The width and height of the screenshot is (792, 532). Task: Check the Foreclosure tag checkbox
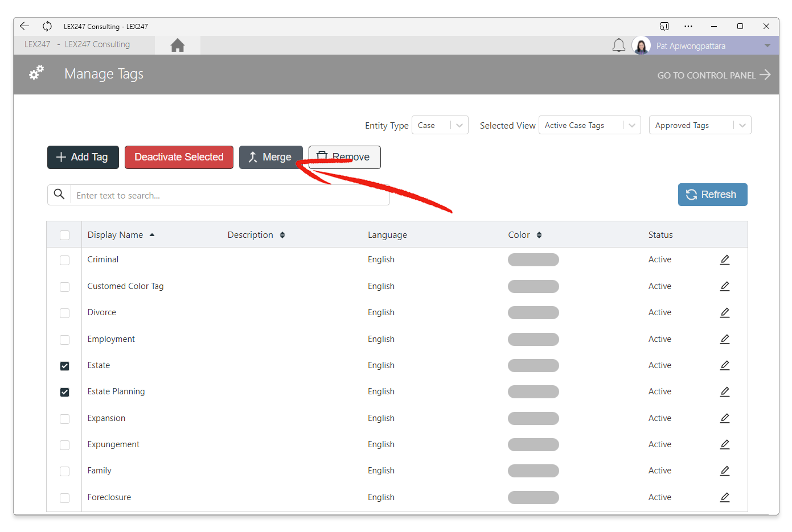point(64,498)
